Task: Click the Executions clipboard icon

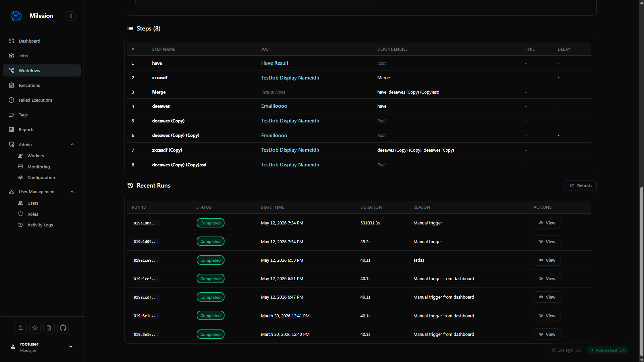Action: point(11,85)
